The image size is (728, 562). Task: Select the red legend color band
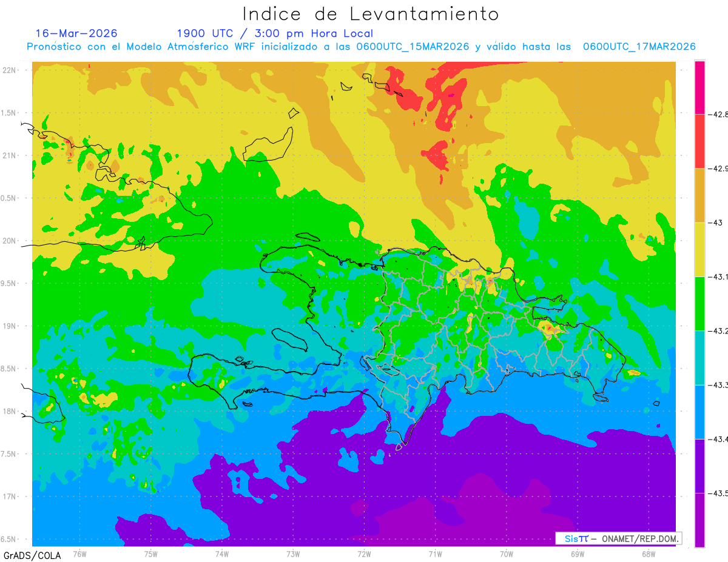pyautogui.click(x=699, y=141)
